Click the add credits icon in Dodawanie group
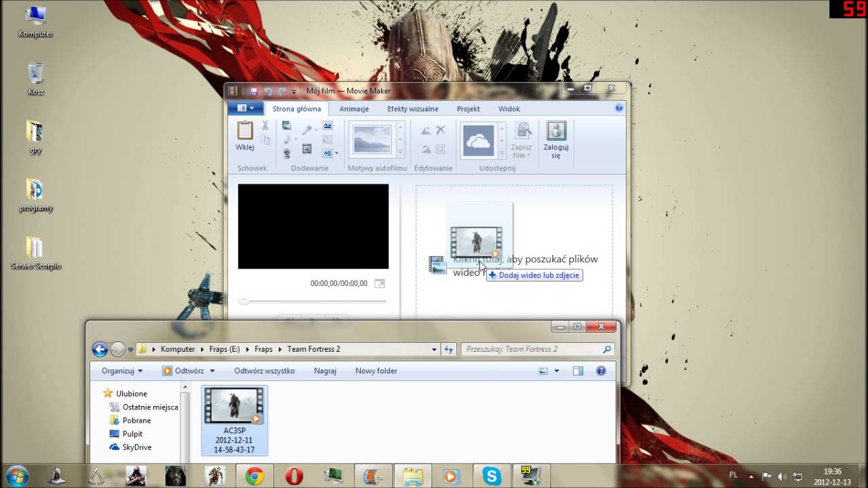The width and height of the screenshot is (868, 488). (x=327, y=153)
